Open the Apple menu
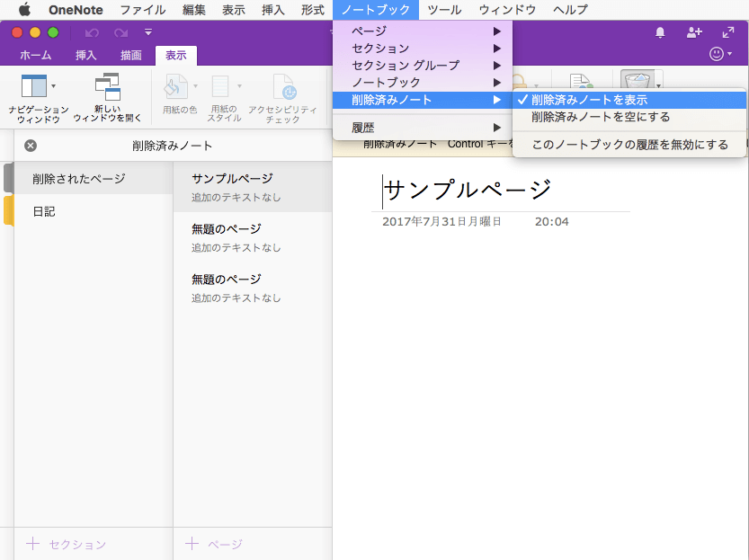Image resolution: width=749 pixels, height=560 pixels. coord(24,9)
